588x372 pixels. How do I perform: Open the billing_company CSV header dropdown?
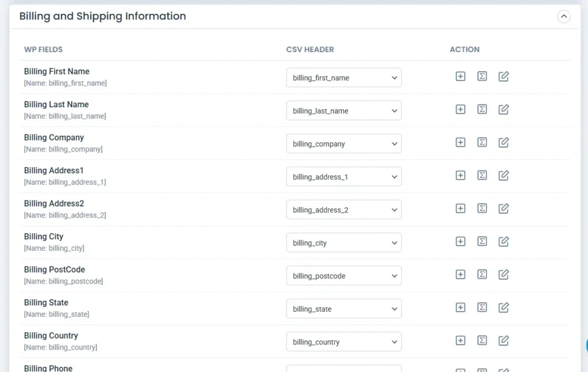[x=343, y=144]
